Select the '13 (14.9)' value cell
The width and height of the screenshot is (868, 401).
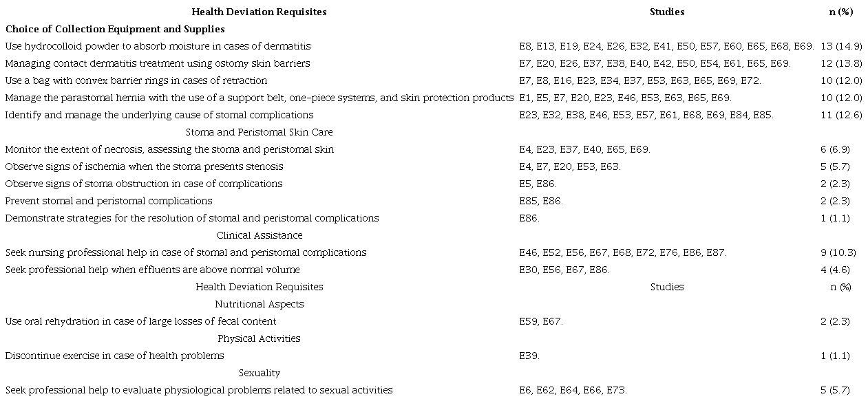pyautogui.click(x=841, y=46)
